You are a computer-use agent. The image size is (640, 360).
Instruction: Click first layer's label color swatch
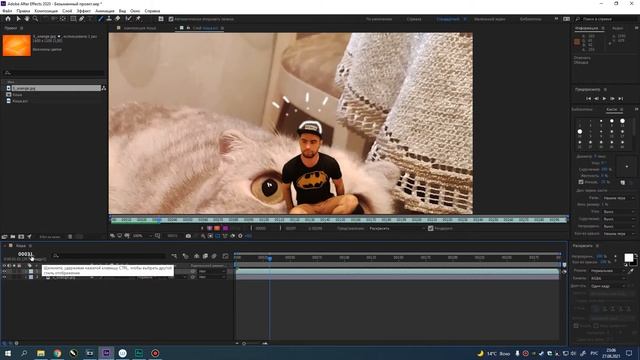[31, 271]
